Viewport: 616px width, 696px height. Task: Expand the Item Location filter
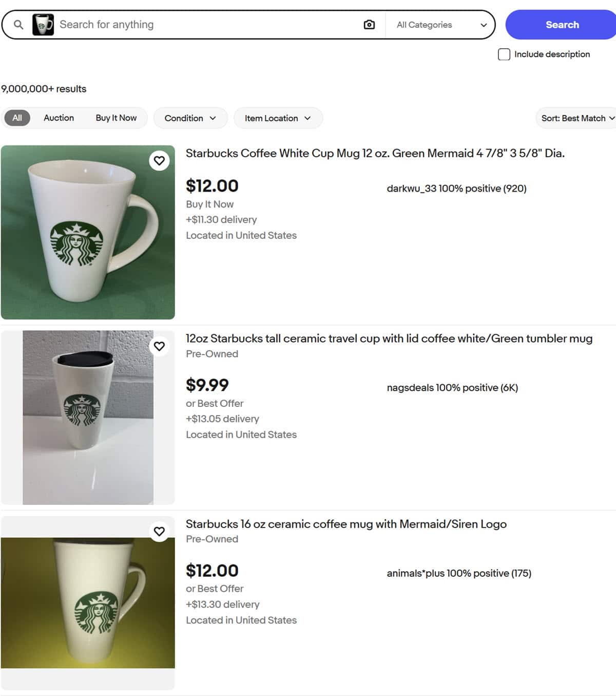point(278,118)
